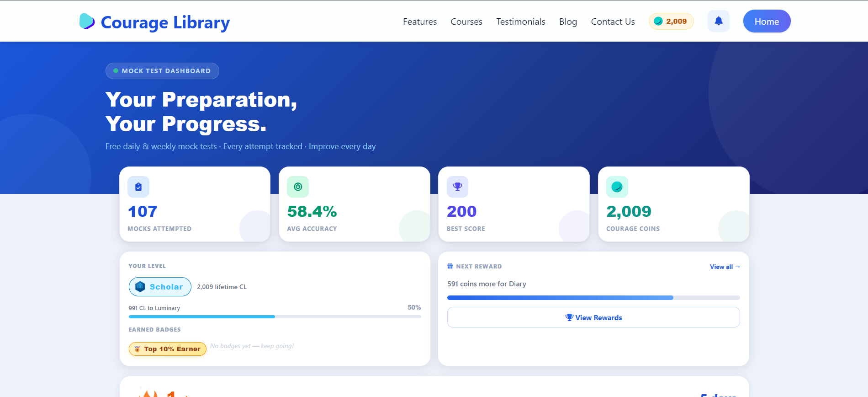The width and height of the screenshot is (868, 397).
Task: Click the Courage Library brand title
Action: coord(165,22)
